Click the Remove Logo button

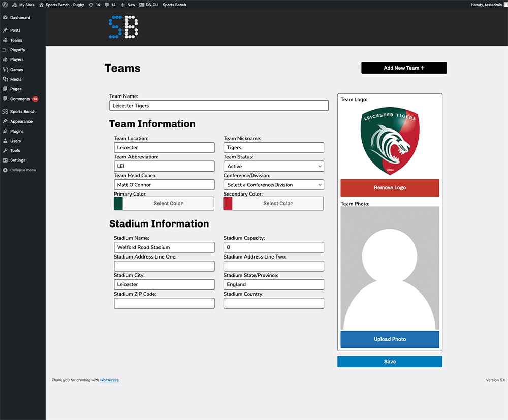390,188
